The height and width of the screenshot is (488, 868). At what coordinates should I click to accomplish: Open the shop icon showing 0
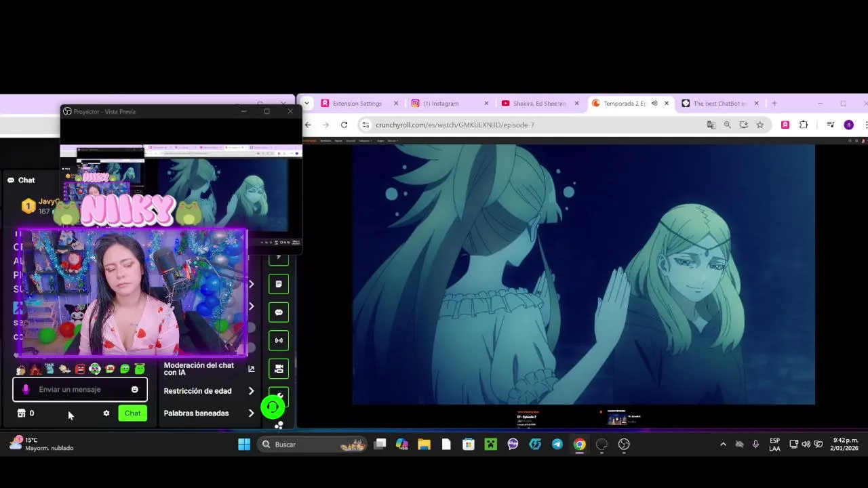coord(25,413)
